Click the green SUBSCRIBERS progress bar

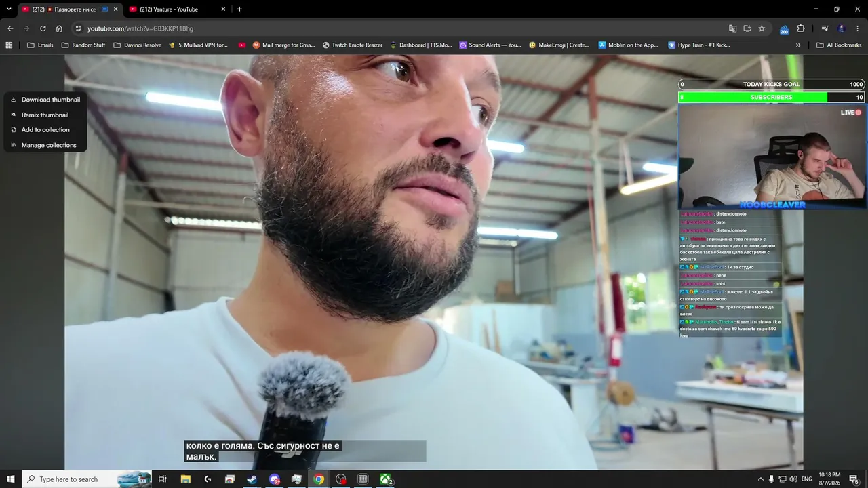point(772,97)
